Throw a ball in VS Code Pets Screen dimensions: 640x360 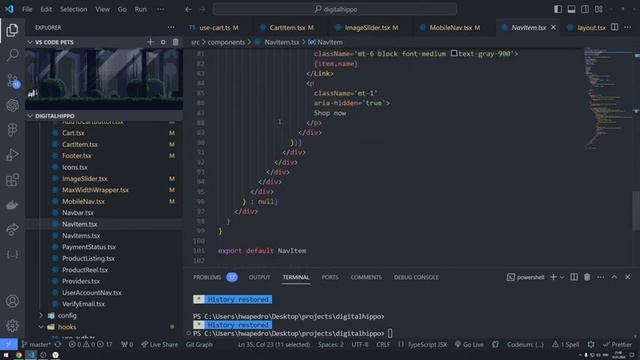163,42
